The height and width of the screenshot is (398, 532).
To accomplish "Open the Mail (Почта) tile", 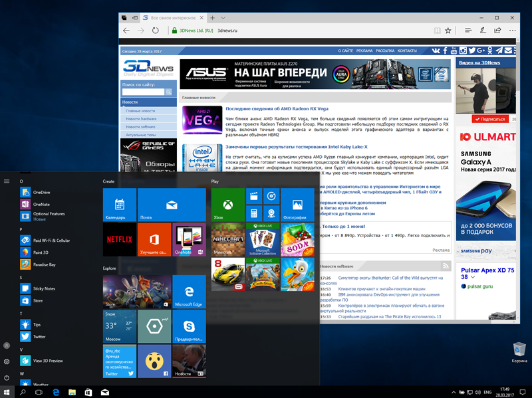I will click(172, 205).
